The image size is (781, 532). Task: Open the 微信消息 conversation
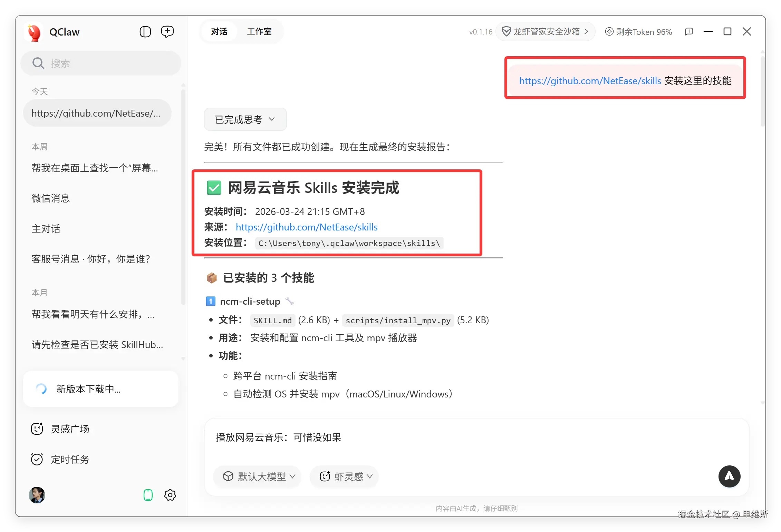(x=51, y=198)
